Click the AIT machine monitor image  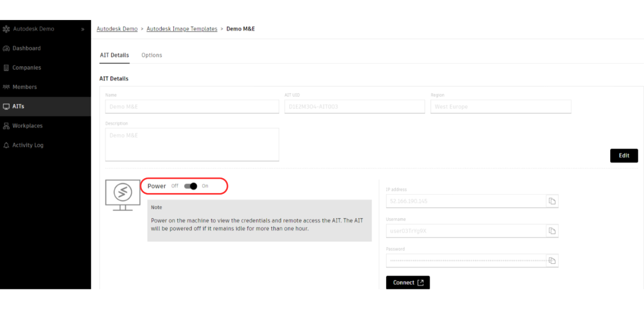tap(123, 195)
